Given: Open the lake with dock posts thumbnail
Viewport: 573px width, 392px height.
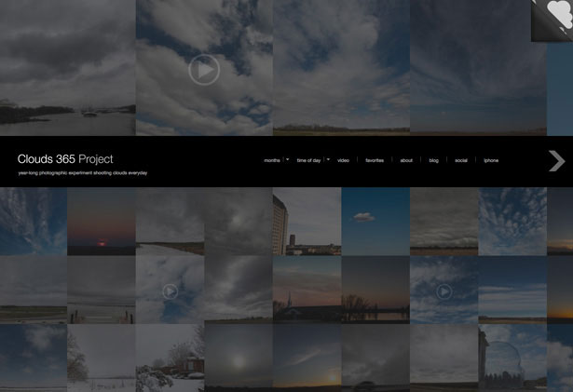Looking at the screenshot, I should coord(102,290).
